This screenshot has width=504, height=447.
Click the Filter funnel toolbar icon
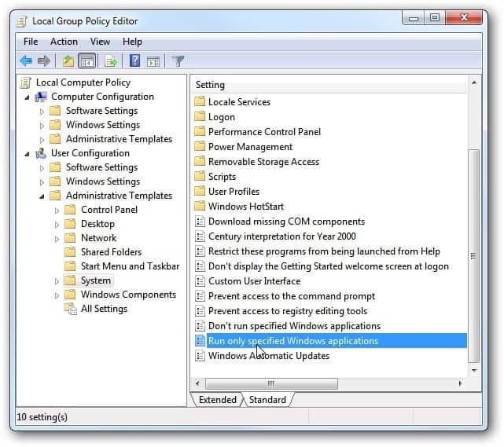coord(178,60)
